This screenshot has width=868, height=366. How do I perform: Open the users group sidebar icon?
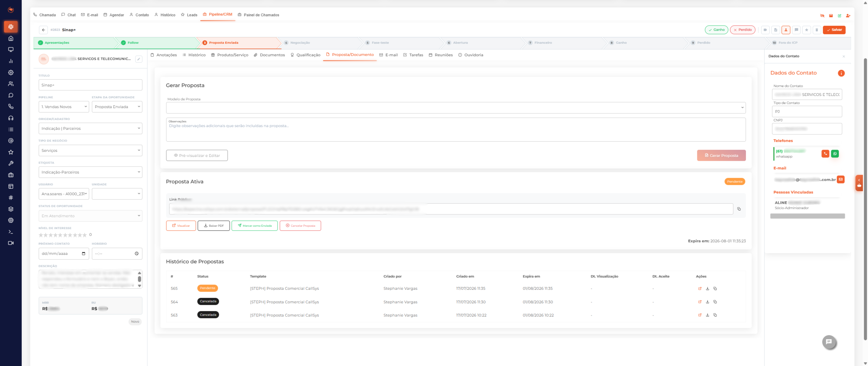(x=11, y=84)
